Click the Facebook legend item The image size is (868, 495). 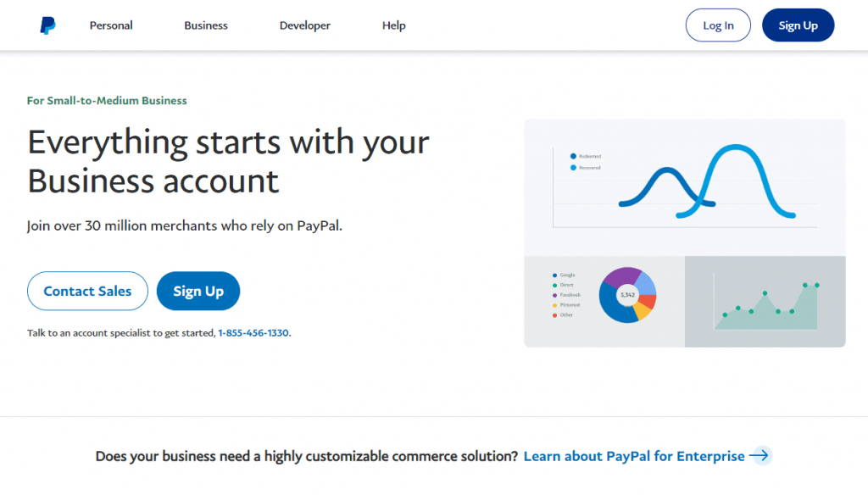tap(567, 295)
